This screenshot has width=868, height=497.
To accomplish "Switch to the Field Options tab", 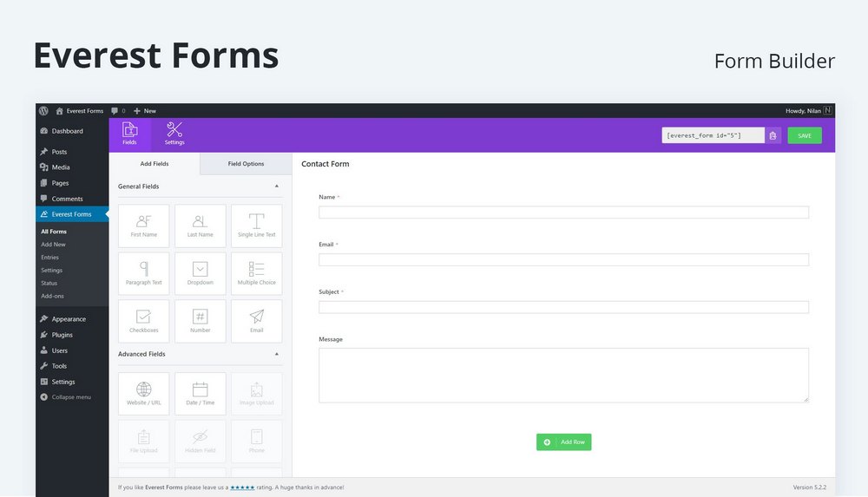I will [246, 164].
